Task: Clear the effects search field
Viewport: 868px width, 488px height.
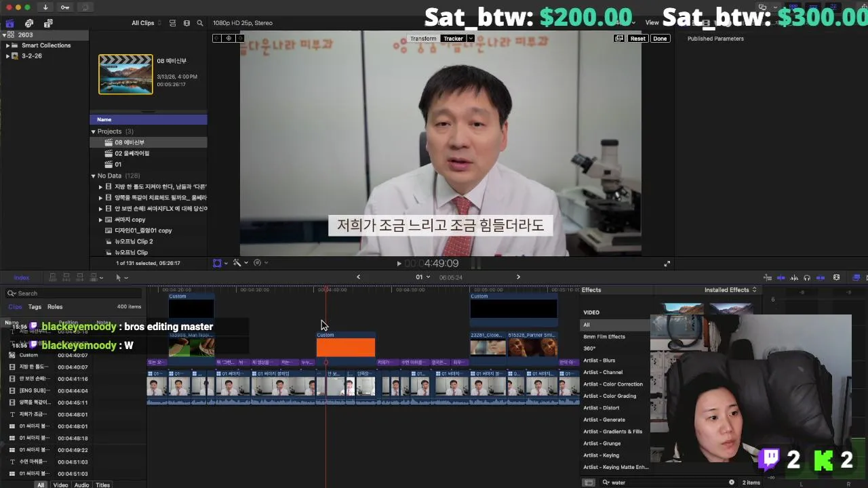Action: [732, 483]
